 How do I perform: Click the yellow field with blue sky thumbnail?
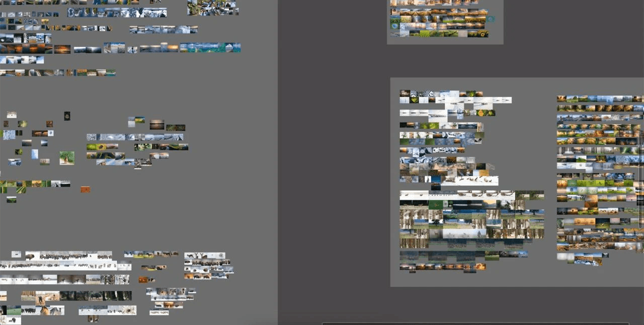pyautogui.click(x=140, y=120)
